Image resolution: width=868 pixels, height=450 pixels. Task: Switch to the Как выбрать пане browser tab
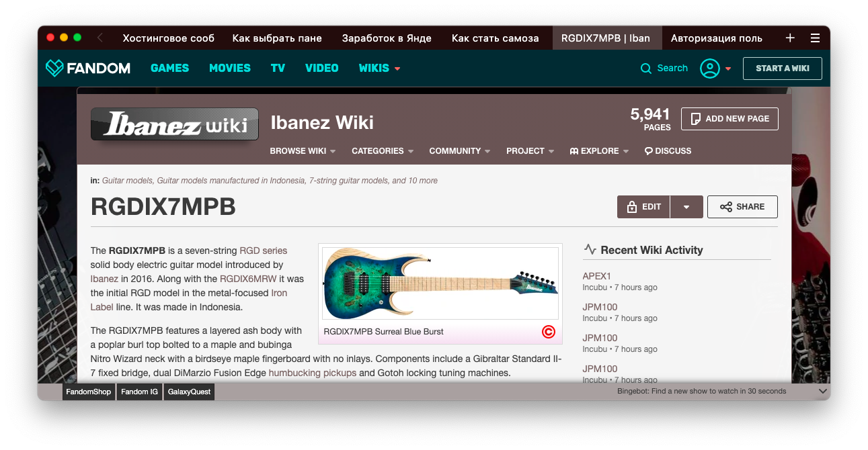coord(277,38)
